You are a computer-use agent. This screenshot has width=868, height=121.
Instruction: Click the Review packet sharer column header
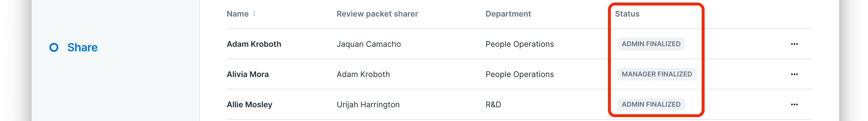click(x=377, y=14)
